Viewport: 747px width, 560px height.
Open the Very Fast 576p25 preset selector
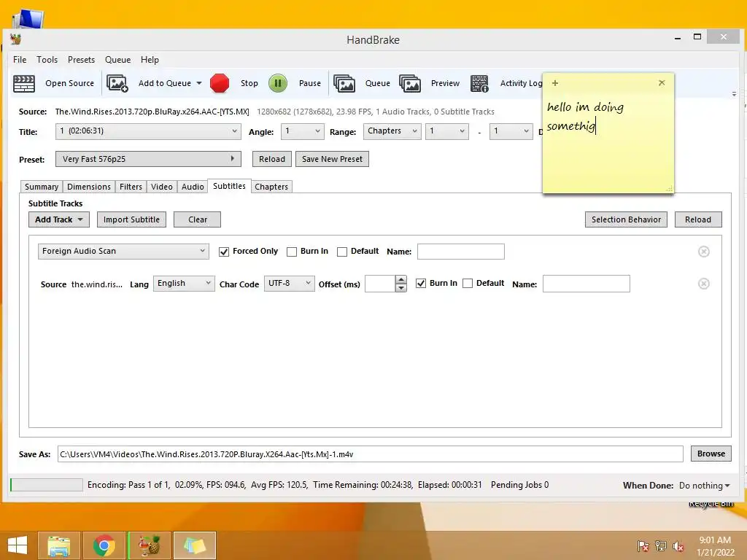click(x=148, y=159)
